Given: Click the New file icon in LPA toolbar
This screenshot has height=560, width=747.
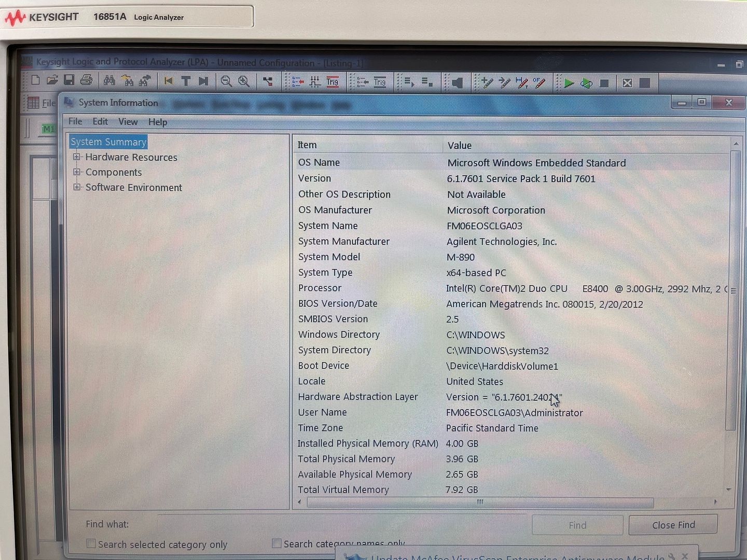Looking at the screenshot, I should 35,80.
